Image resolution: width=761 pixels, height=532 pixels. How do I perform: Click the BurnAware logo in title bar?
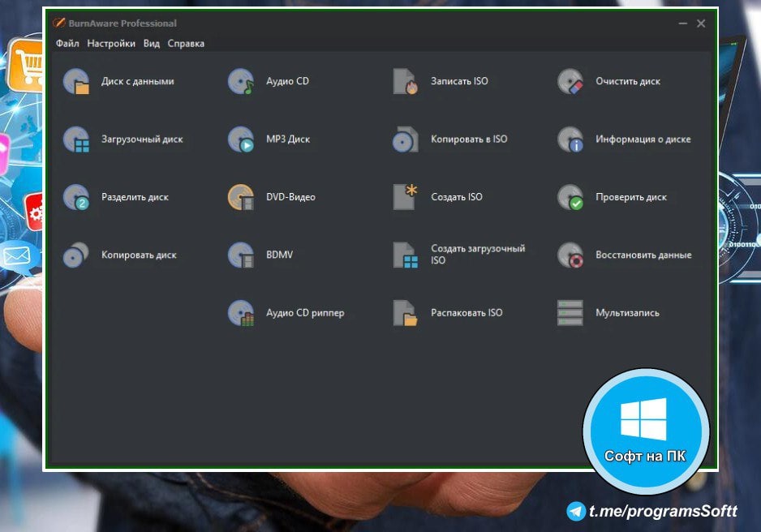tap(58, 23)
